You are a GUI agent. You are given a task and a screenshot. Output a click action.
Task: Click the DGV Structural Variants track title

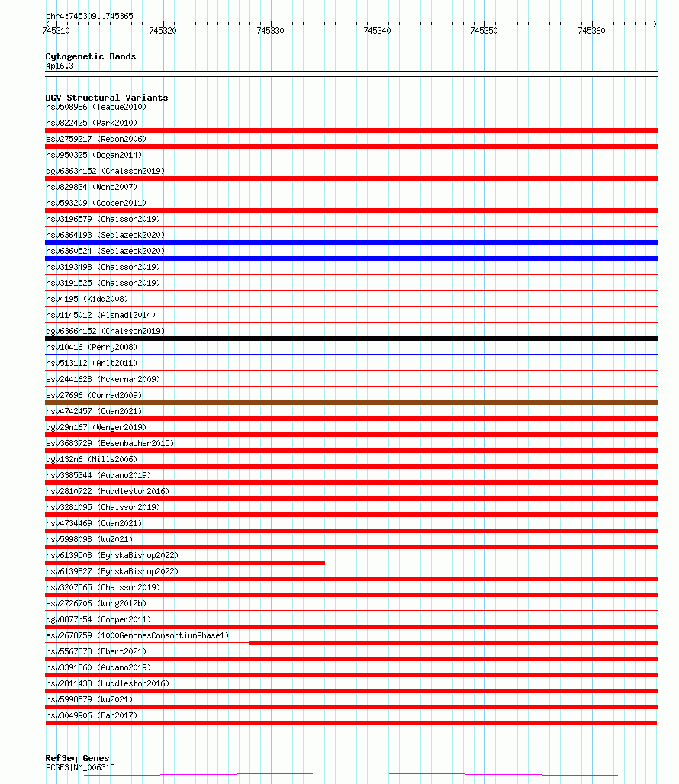[107, 98]
